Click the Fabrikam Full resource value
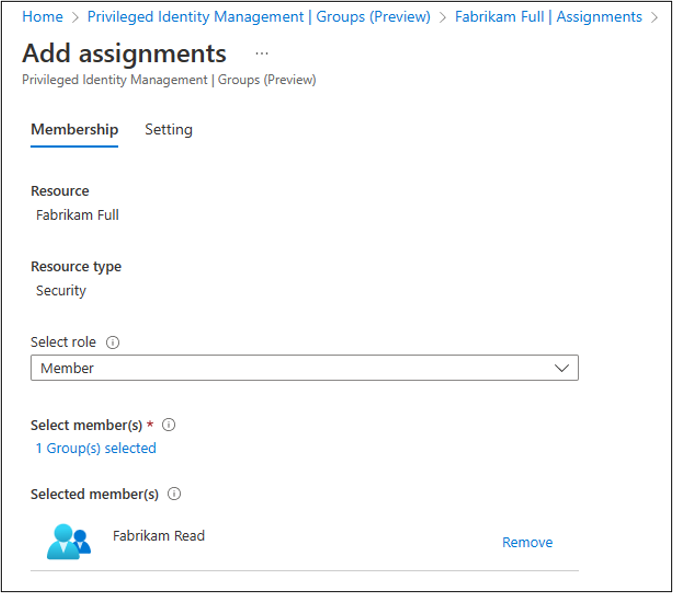 pyautogui.click(x=77, y=214)
